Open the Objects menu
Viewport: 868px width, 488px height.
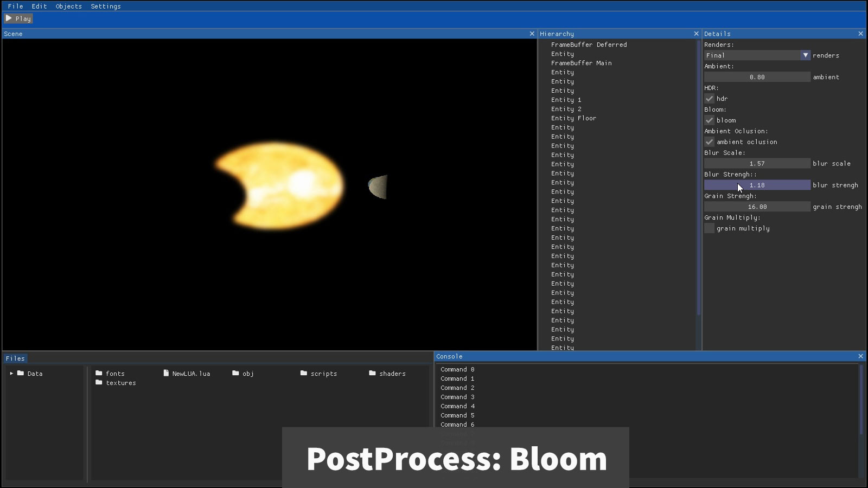tap(68, 7)
